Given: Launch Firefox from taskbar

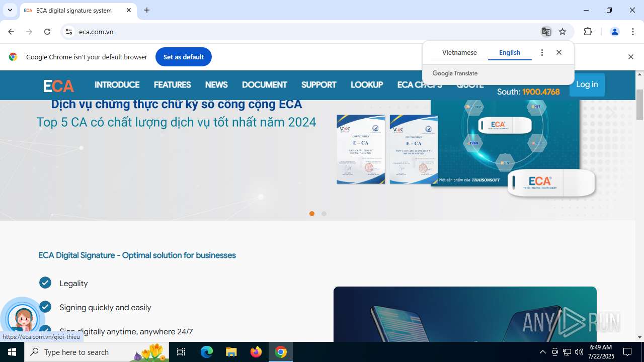Looking at the screenshot, I should pos(256,352).
